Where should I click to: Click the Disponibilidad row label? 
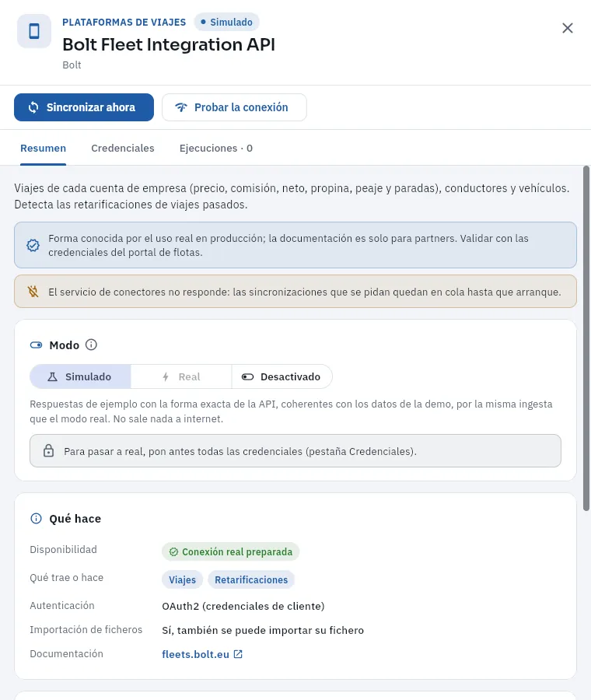coord(64,550)
